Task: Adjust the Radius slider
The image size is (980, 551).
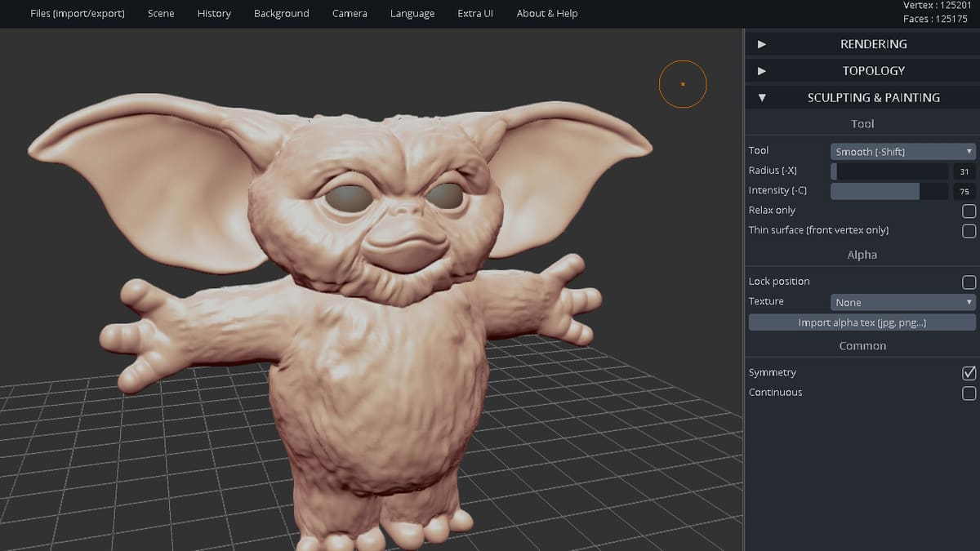Action: click(889, 171)
